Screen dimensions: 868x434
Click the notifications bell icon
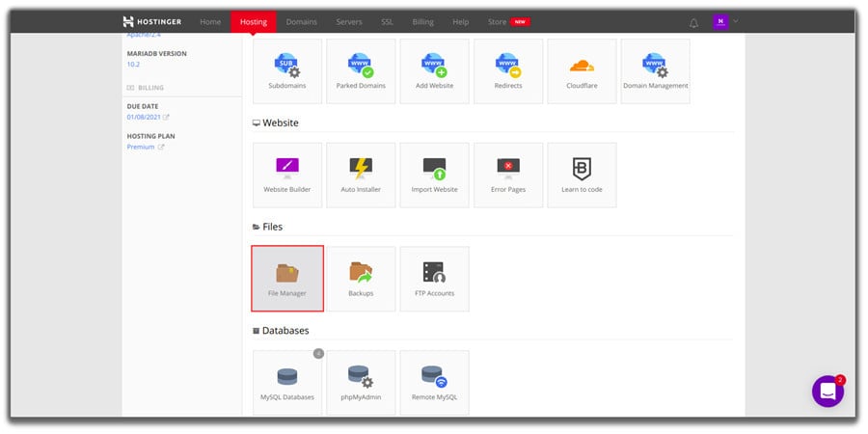click(x=693, y=23)
